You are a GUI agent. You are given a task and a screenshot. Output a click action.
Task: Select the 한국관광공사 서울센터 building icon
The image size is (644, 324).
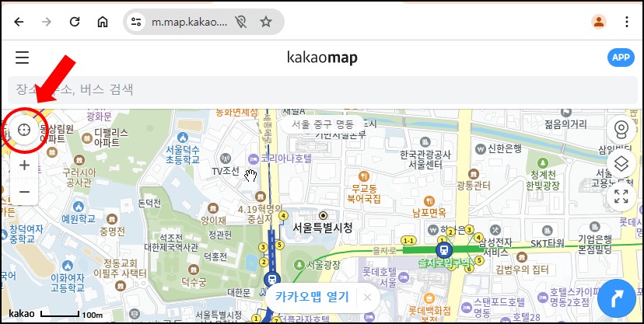[x=425, y=141]
